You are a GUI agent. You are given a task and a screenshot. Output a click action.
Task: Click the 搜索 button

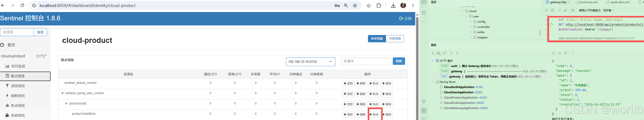[40, 32]
